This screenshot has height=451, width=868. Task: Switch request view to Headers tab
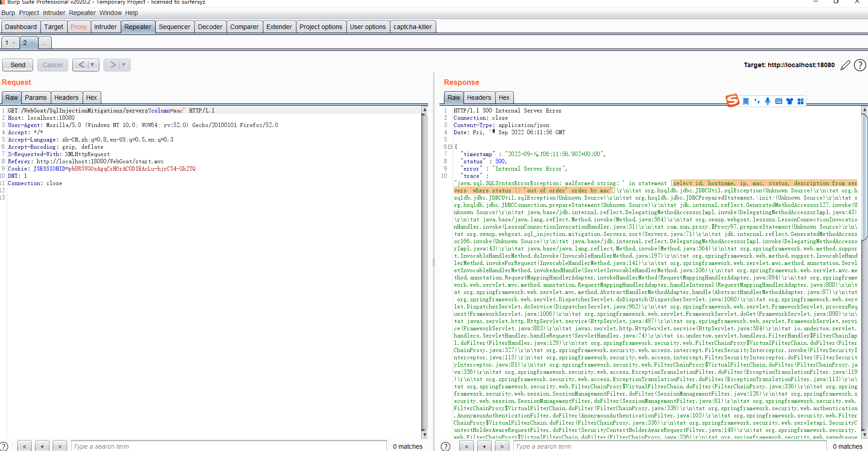66,98
